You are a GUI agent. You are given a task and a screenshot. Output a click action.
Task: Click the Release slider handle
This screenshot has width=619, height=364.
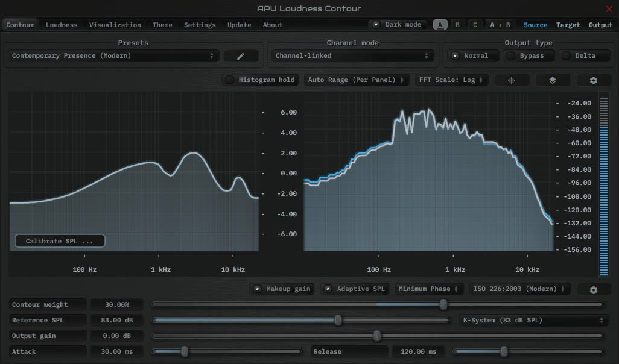[x=504, y=351]
